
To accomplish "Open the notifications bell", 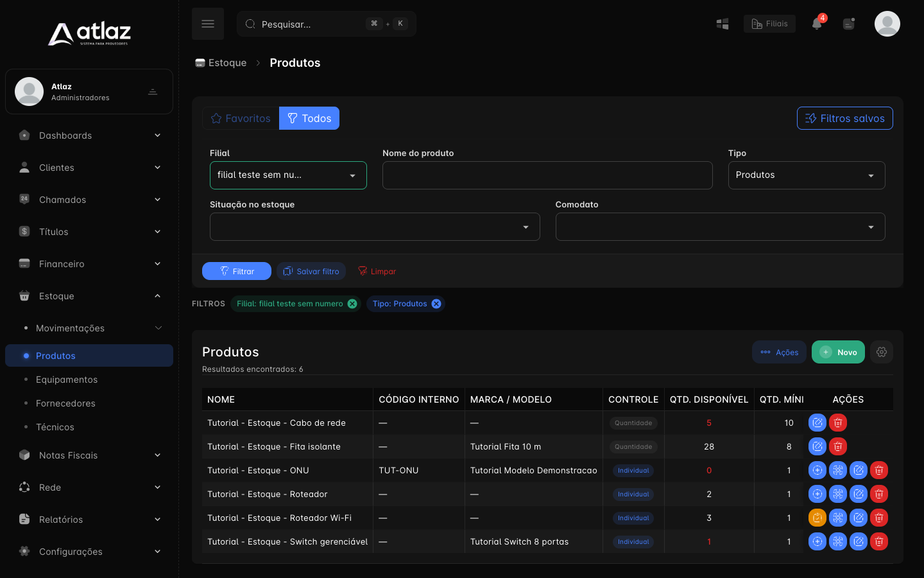I will point(817,24).
